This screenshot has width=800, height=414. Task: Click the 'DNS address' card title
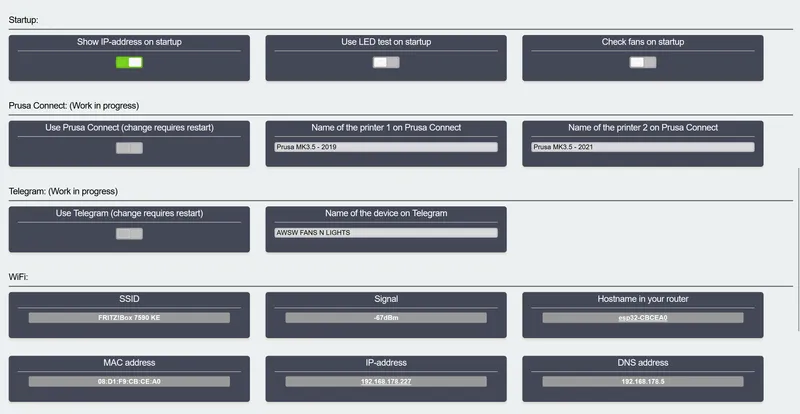coord(642,363)
